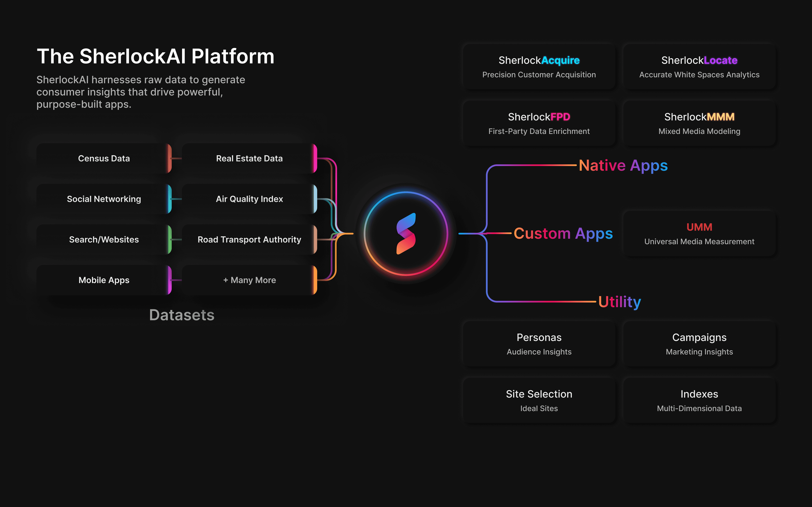Select the Mobile Apps dataset box
812x507 pixels.
click(x=104, y=280)
